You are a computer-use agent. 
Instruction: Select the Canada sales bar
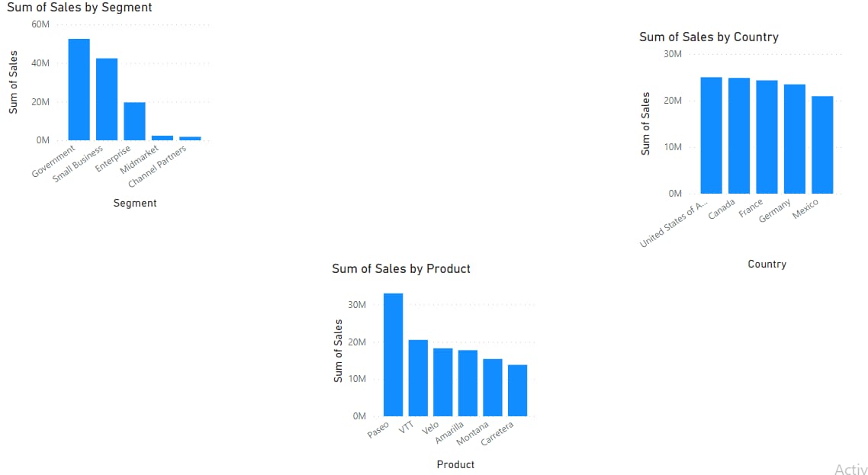(x=739, y=136)
